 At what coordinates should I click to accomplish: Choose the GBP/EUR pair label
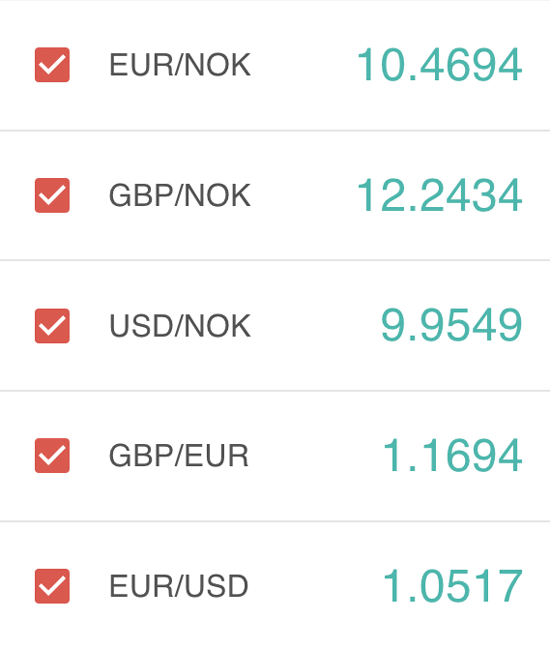click(179, 456)
